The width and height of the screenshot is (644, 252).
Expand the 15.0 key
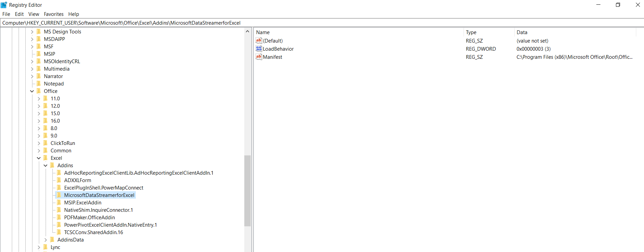[39, 114]
